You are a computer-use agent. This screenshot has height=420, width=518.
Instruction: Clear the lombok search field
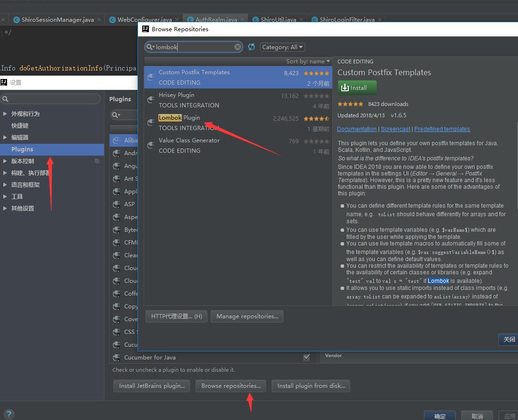[x=238, y=47]
